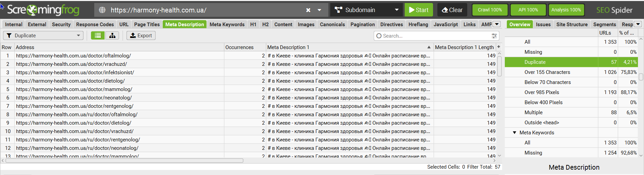Click the Screaming Frog logo
Viewport: 644px width, 175px height.
(x=43, y=10)
